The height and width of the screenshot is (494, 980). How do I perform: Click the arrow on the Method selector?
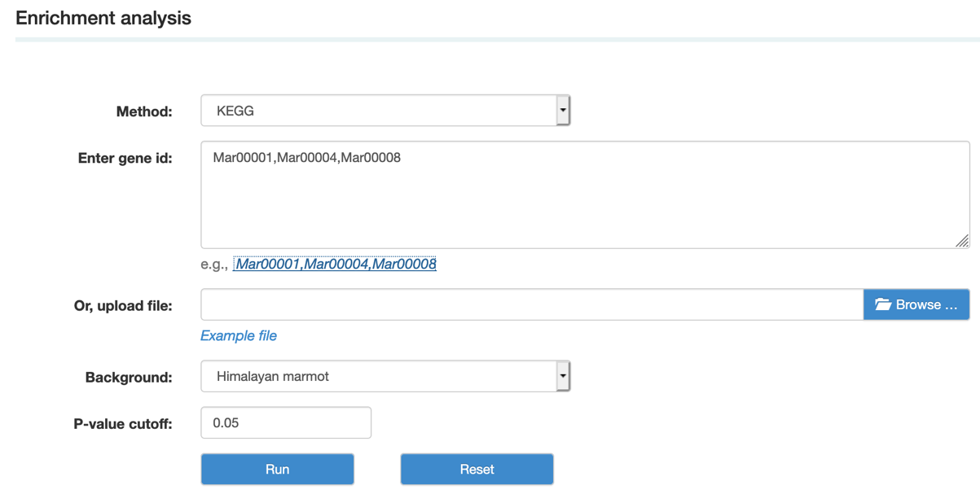click(562, 111)
